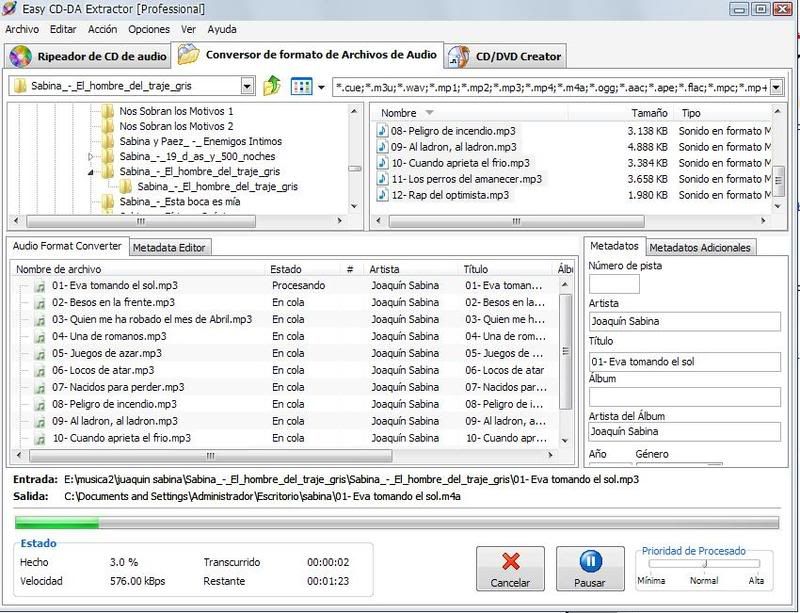Open Metadatos Adicionales tab

(699, 248)
